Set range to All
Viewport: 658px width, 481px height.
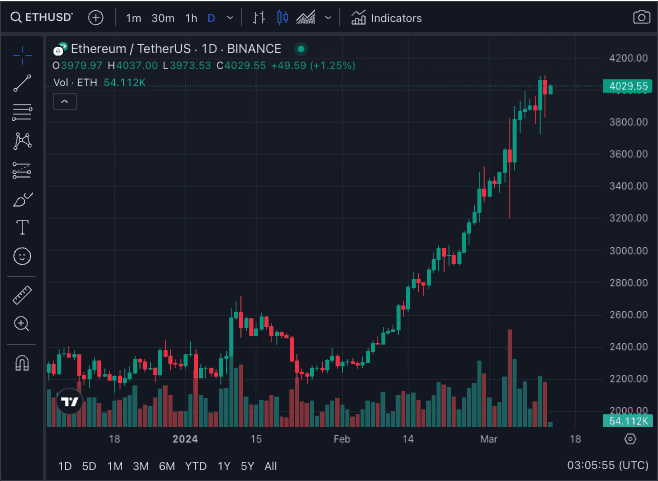point(271,466)
